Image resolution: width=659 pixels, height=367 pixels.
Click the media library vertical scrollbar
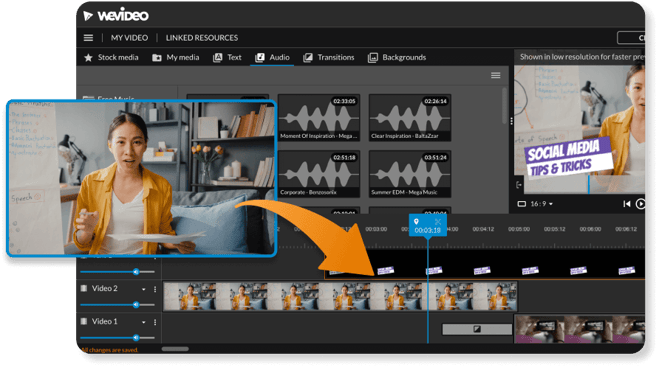[x=505, y=106]
